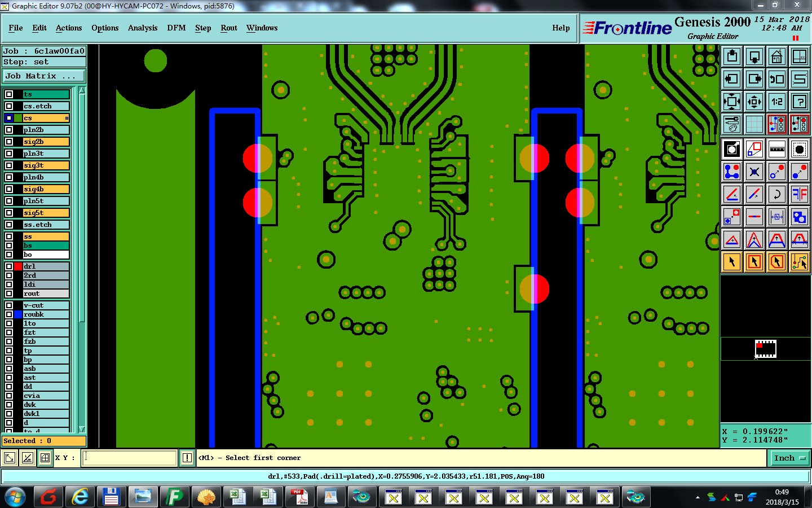
Task: Click the overlapping blue circles and squares icon
Action: [x=800, y=217]
